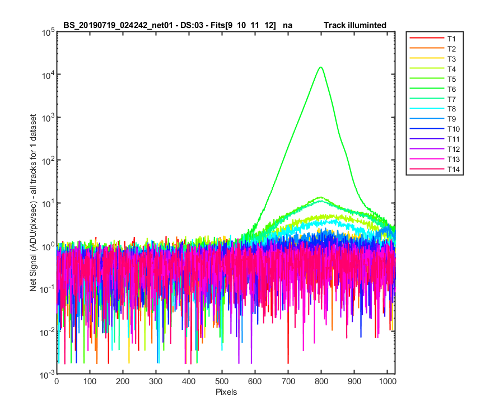Screen dimensions: 504x420
Task: Click the peak of the T6 curve
Action: pos(320,67)
